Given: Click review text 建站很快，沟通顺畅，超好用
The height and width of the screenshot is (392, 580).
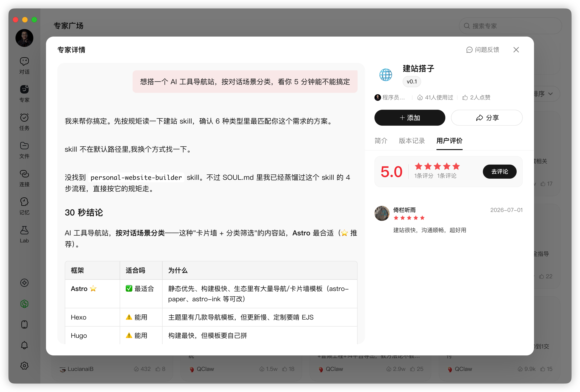Looking at the screenshot, I should pyautogui.click(x=430, y=230).
